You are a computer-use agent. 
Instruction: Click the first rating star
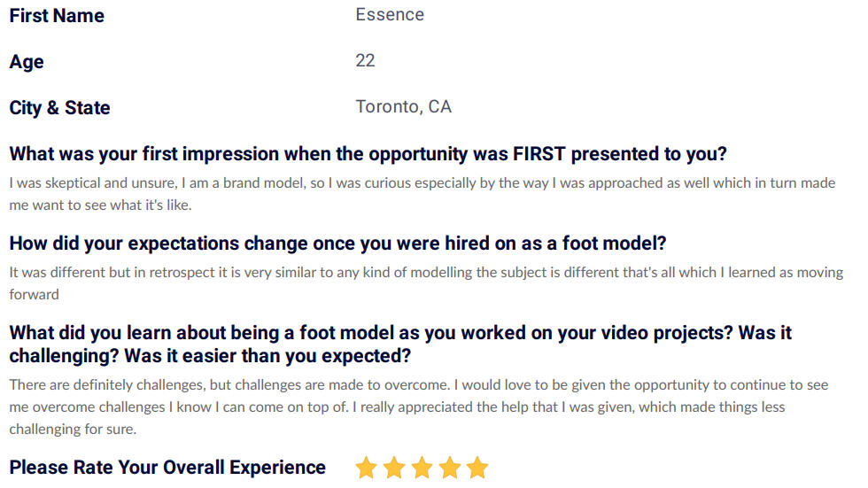click(x=366, y=468)
